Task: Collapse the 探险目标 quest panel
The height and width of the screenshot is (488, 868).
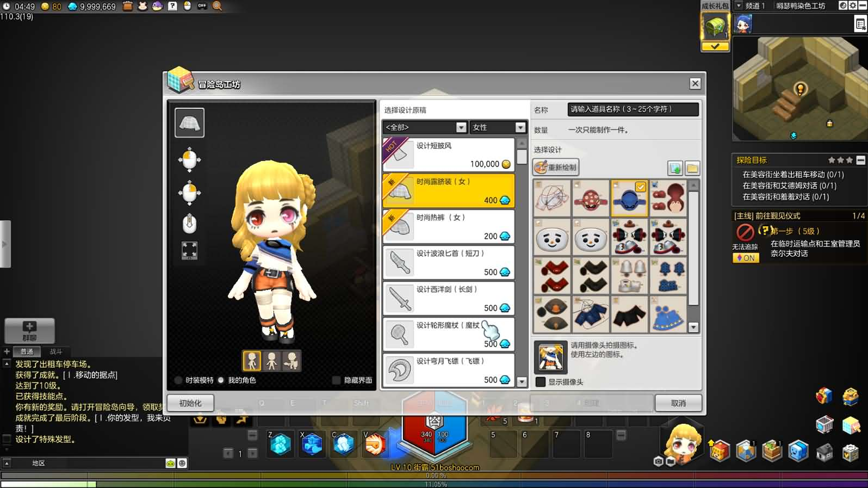Action: (x=860, y=160)
